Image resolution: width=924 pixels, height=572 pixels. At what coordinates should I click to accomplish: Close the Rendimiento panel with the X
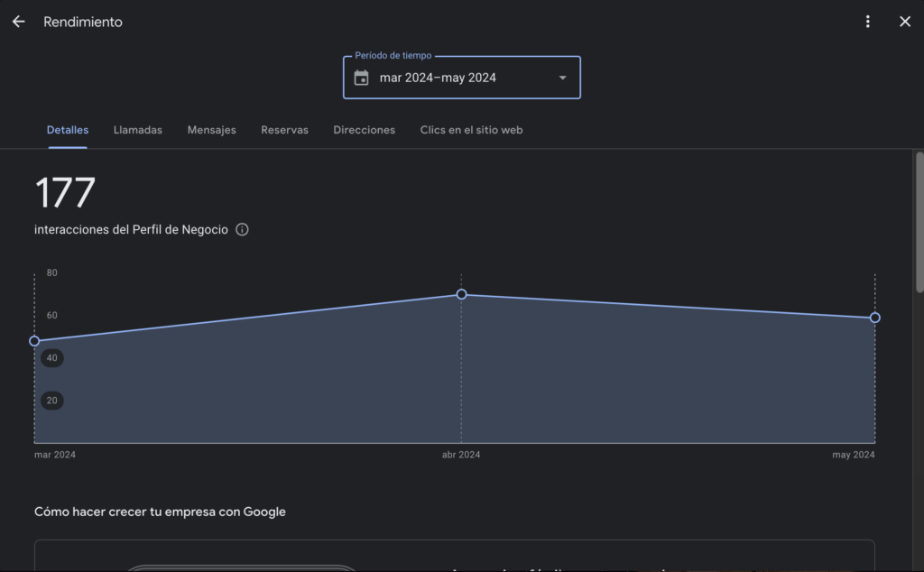905,22
